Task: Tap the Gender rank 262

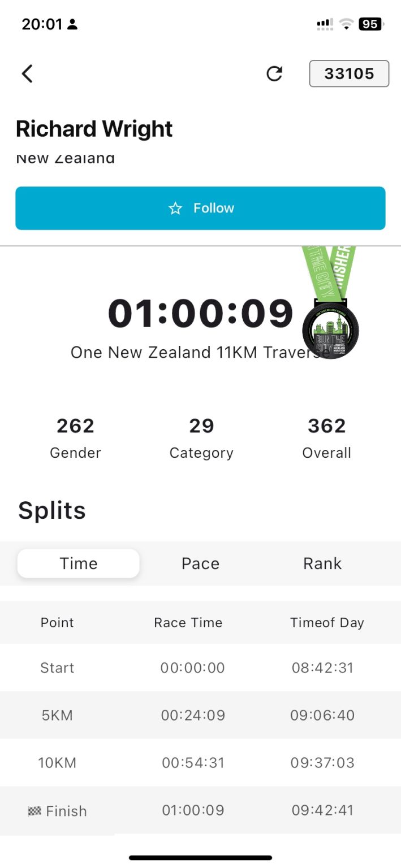Action: pyautogui.click(x=75, y=426)
